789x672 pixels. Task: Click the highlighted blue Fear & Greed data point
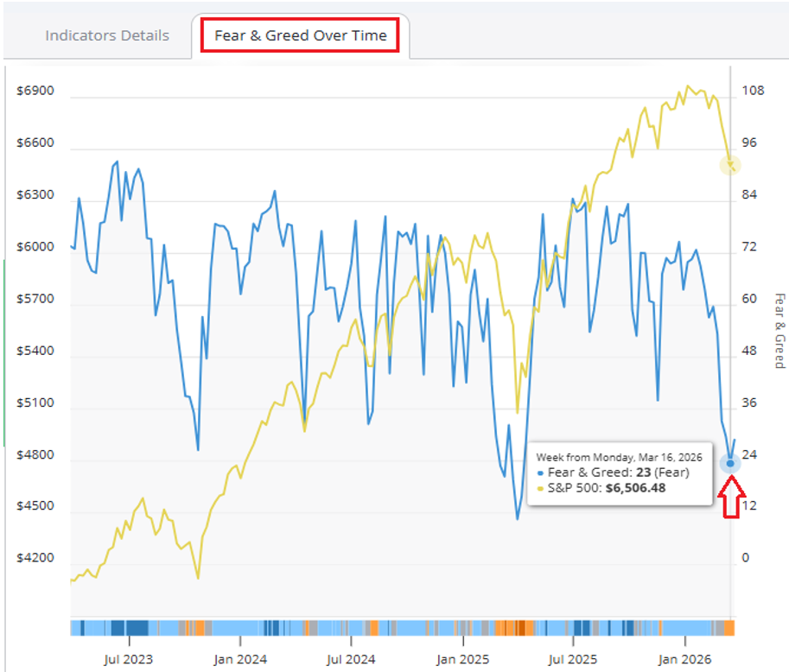point(730,464)
